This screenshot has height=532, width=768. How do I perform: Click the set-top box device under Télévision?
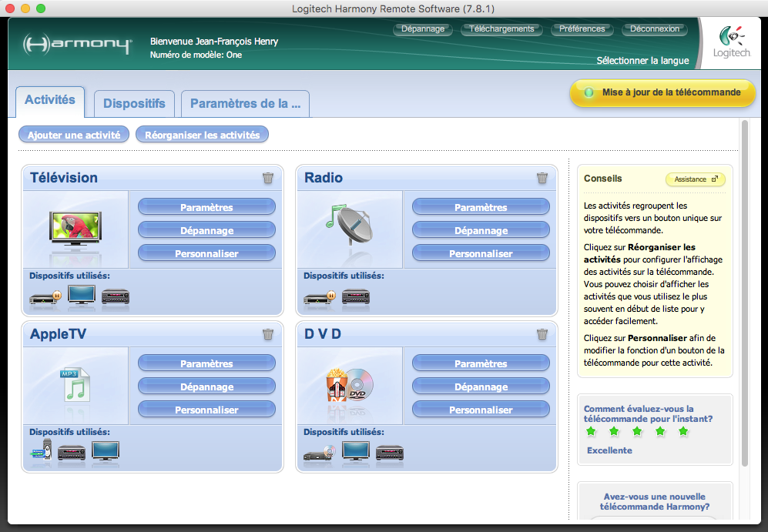(45, 297)
